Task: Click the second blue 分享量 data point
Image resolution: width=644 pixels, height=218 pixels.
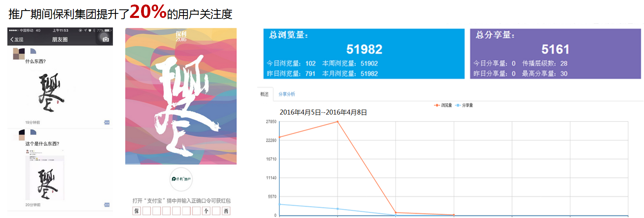Action: 337,209
